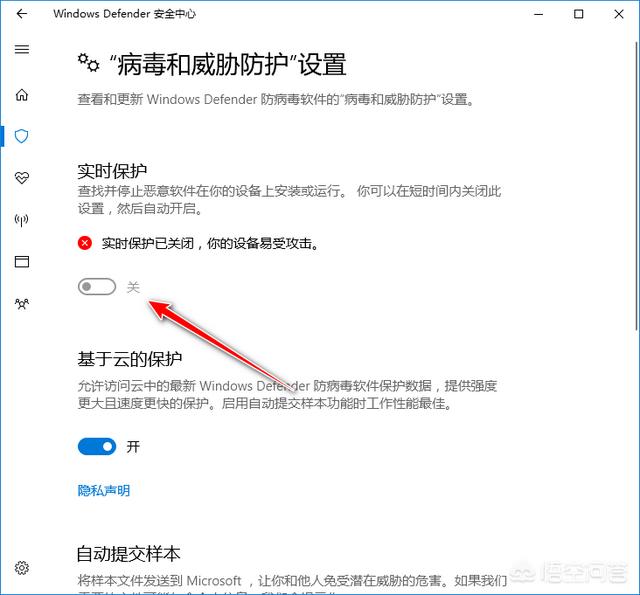Open App & browser control window icon
Screen dimensions: 640x595
click(22, 262)
